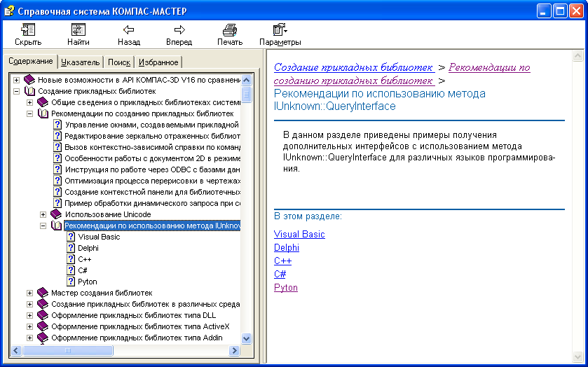Click tree scrollbar down arrow
Image resolution: width=588 pixels, height=367 pixels.
(x=247, y=338)
